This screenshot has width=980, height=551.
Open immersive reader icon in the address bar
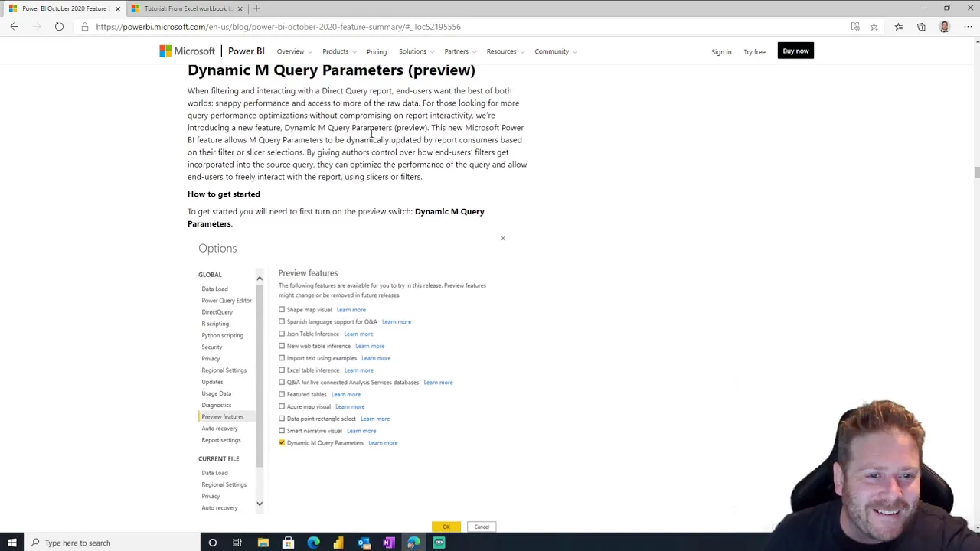855,27
